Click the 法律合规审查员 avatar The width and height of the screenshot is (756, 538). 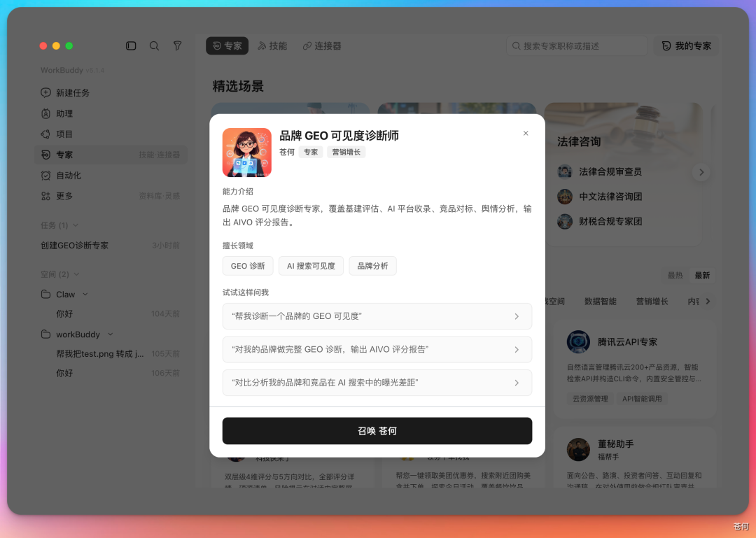tap(565, 171)
